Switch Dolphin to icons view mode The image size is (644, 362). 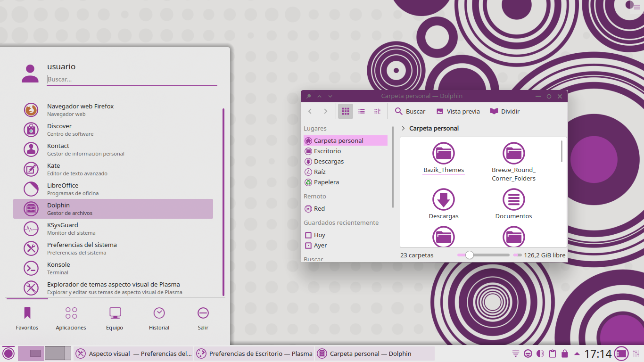346,111
